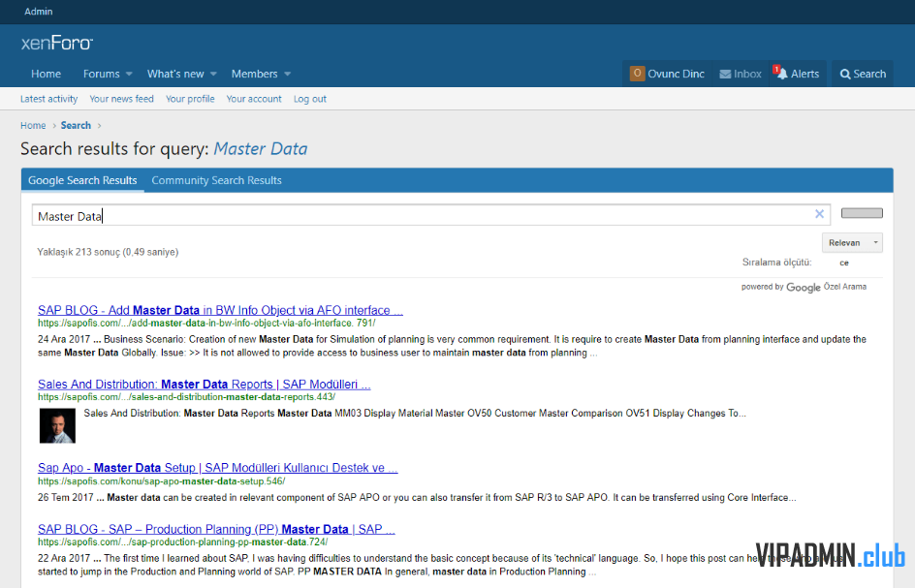Go to the Home navigation tab
This screenshot has height=588, width=915.
(x=47, y=74)
